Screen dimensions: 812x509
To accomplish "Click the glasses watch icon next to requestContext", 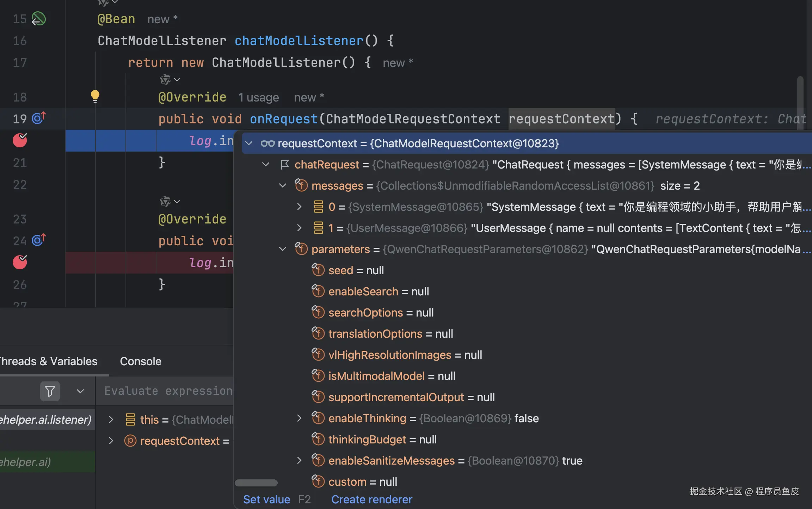I will point(267,143).
